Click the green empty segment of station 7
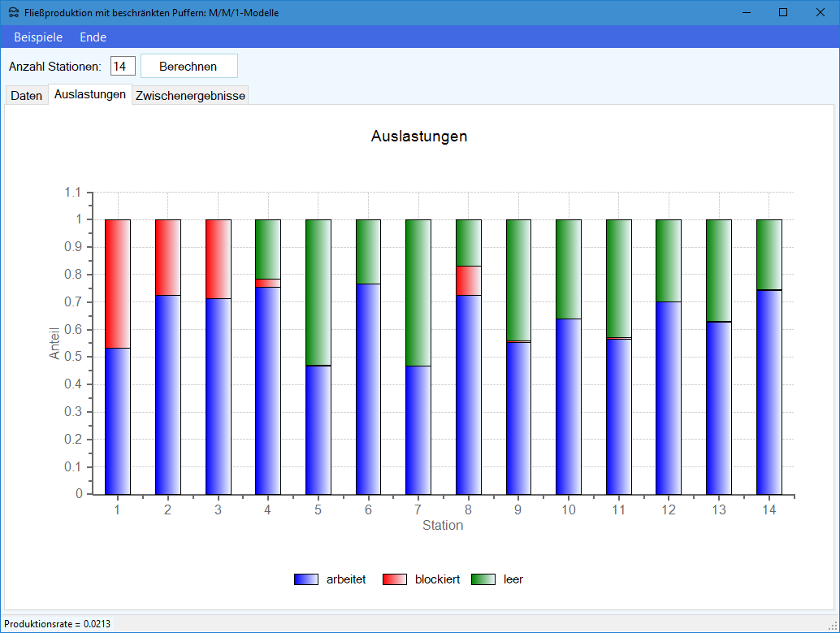This screenshot has width=840, height=633. coord(418,293)
